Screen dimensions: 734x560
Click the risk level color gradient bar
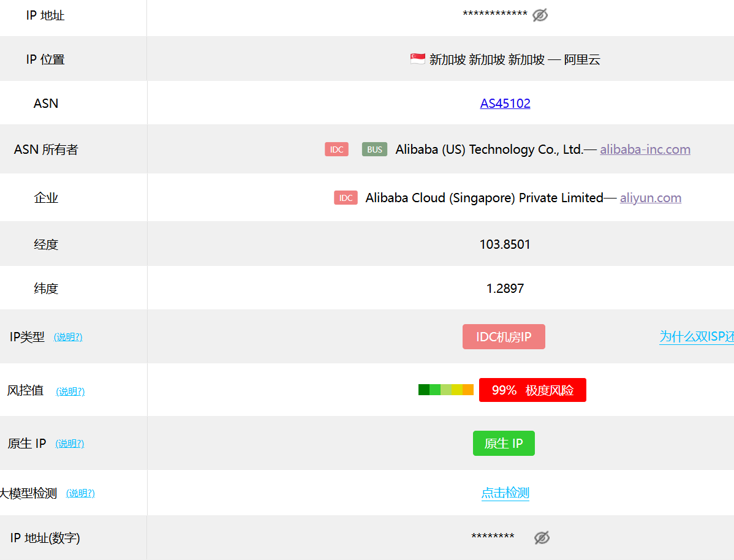445,390
